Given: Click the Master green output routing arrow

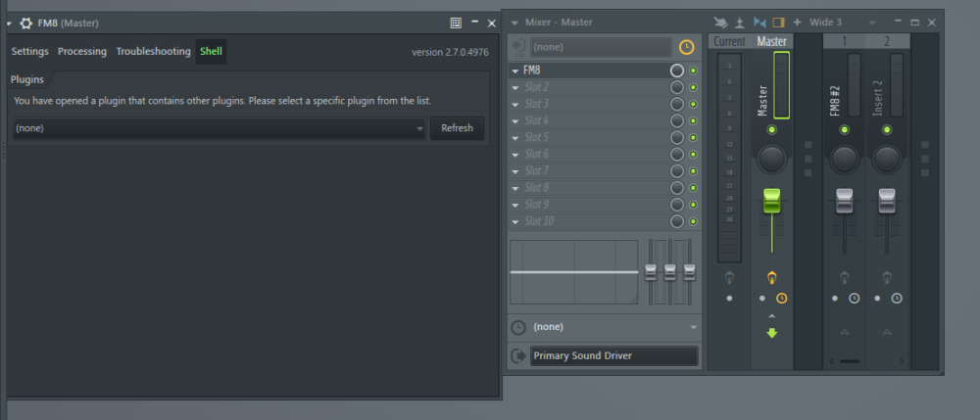Looking at the screenshot, I should tap(772, 333).
